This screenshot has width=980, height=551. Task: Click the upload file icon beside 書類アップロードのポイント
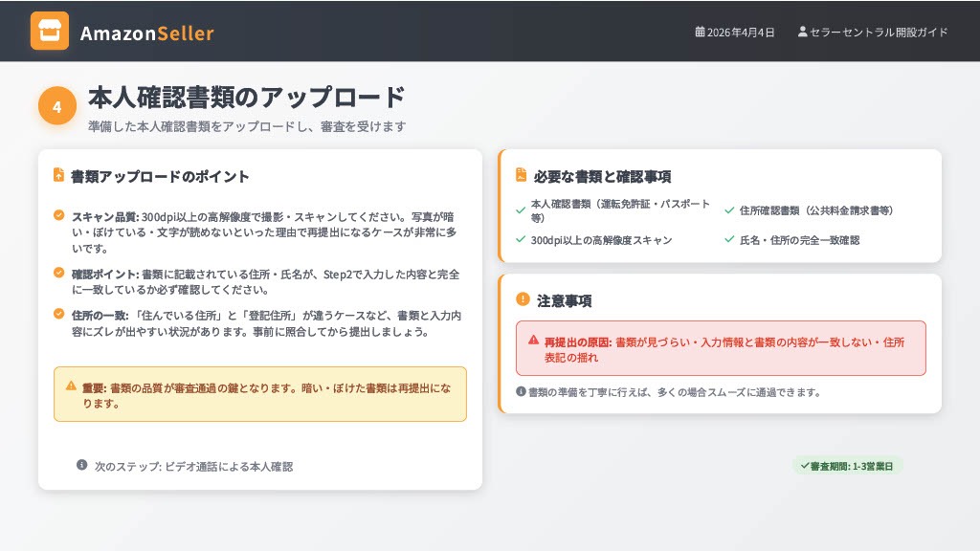click(59, 175)
